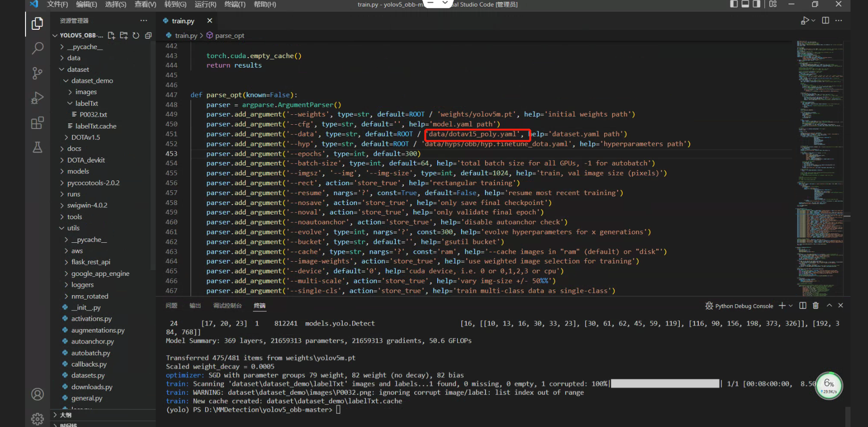This screenshot has height=427, width=868.
Task: Collapse all folders using the explorer icon
Action: [148, 35]
